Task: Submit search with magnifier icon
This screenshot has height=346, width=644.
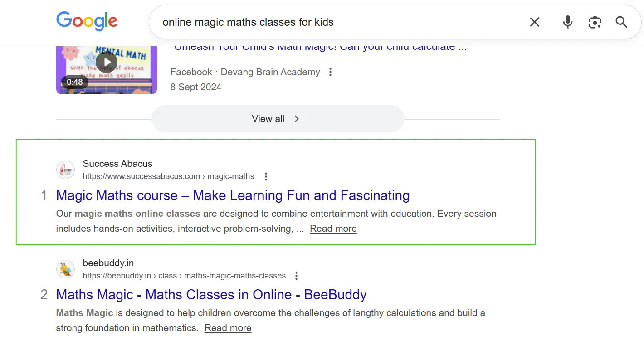Action: point(621,22)
